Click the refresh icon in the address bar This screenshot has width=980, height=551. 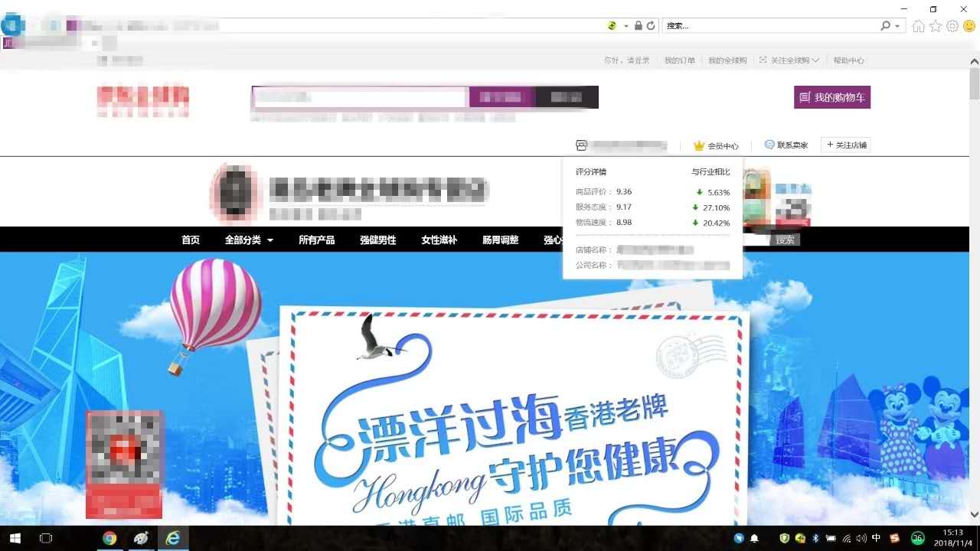[651, 25]
